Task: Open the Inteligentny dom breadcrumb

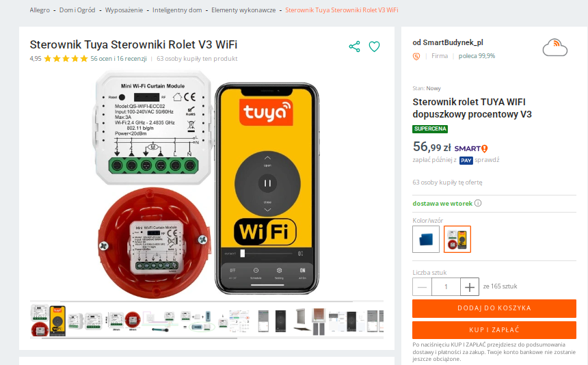Action: click(177, 10)
